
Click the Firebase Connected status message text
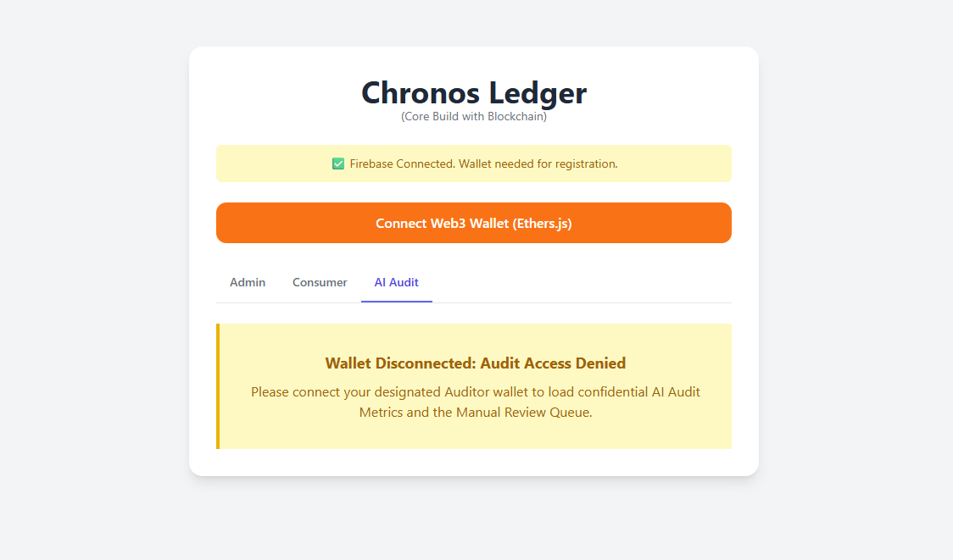point(483,164)
